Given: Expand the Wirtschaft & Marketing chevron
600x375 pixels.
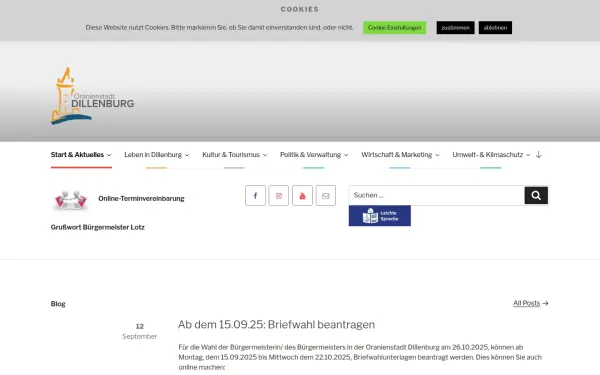Looking at the screenshot, I should click(437, 155).
